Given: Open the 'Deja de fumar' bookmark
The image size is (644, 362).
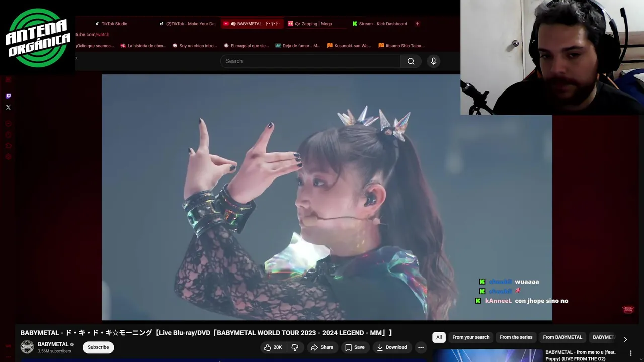Looking at the screenshot, I should point(298,46).
